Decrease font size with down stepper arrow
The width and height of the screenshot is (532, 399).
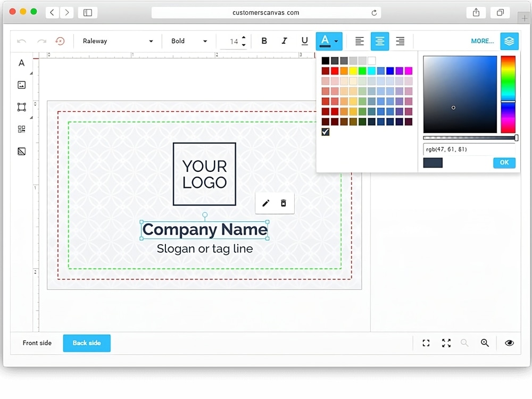244,45
